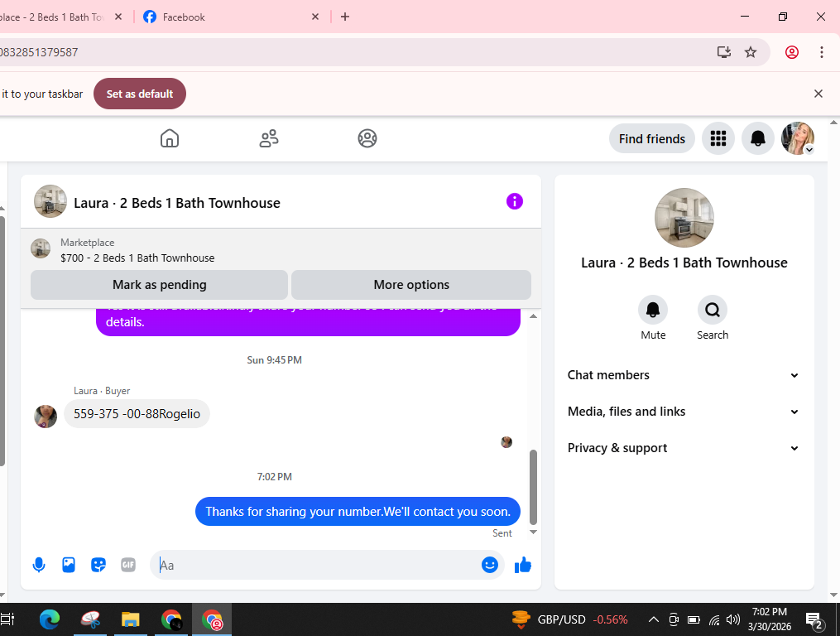Viewport: 840px width, 636px height.
Task: Select the sent message Thanks for sharing your number
Action: point(358,512)
